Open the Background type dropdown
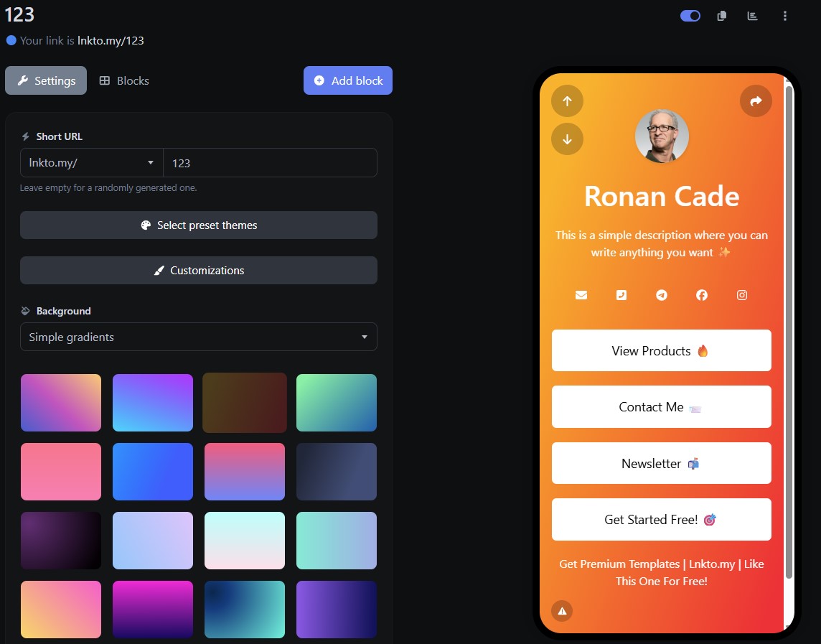Screen dimensions: 821x644 click(x=198, y=337)
